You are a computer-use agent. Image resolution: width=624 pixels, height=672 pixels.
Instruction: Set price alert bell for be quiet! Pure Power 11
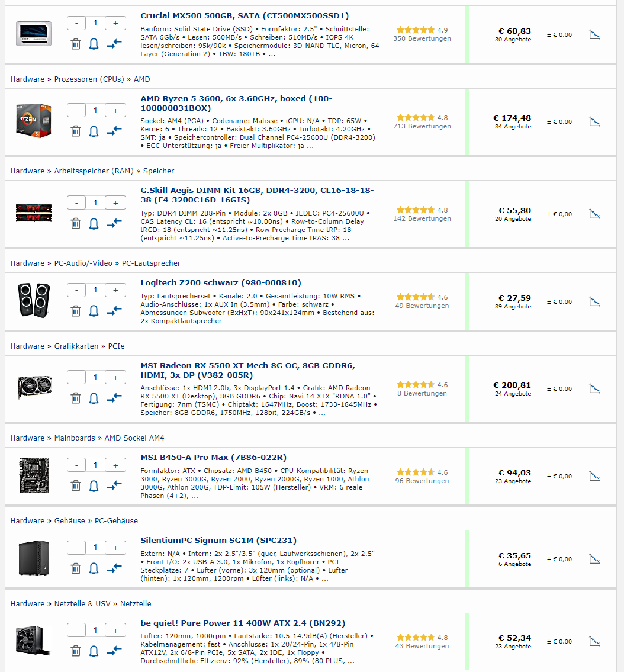(94, 651)
